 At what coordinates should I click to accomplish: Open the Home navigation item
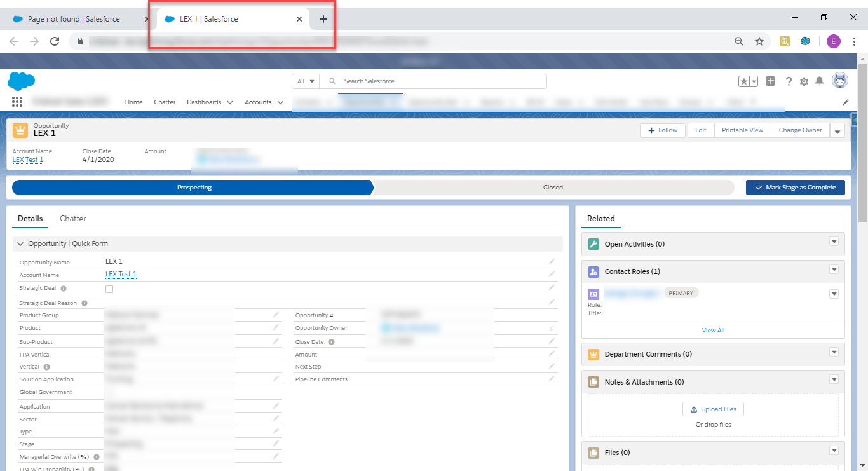click(x=133, y=102)
